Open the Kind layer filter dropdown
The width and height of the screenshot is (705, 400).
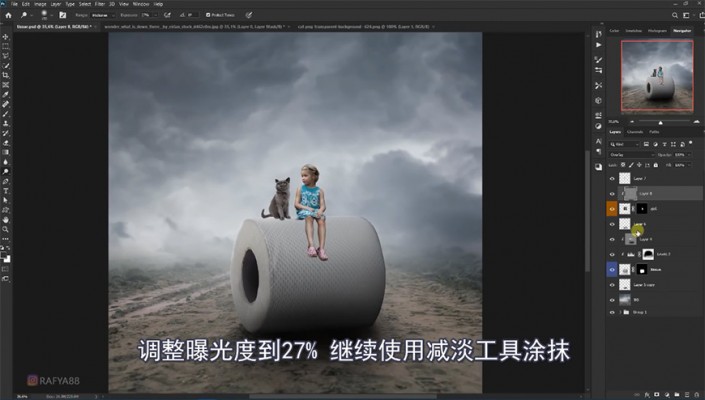coord(624,144)
